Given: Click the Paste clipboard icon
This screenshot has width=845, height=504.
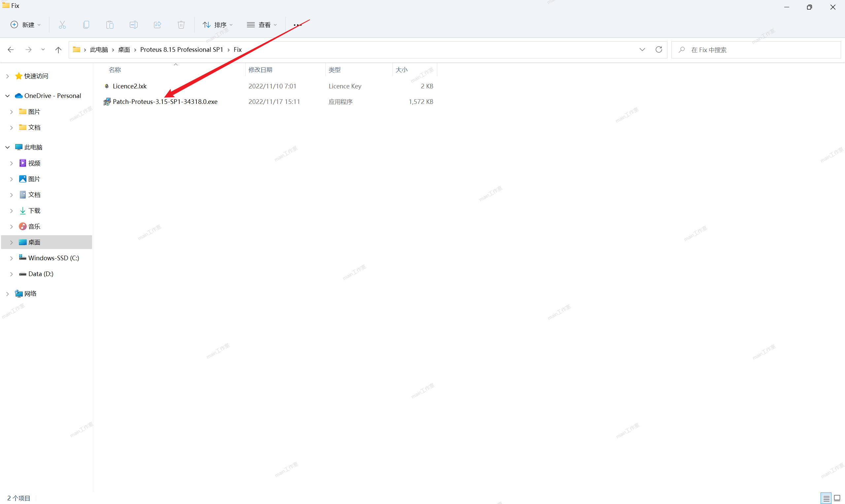Looking at the screenshot, I should coord(110,25).
